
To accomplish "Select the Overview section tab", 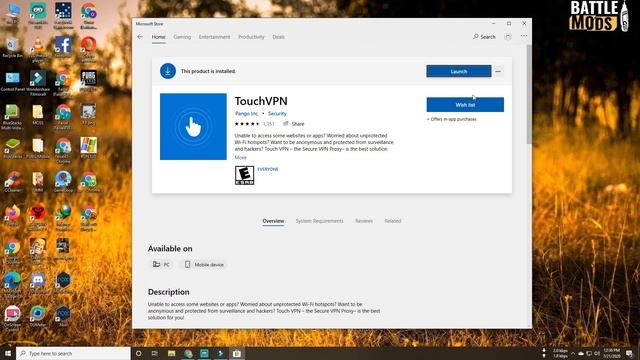I will tap(273, 221).
